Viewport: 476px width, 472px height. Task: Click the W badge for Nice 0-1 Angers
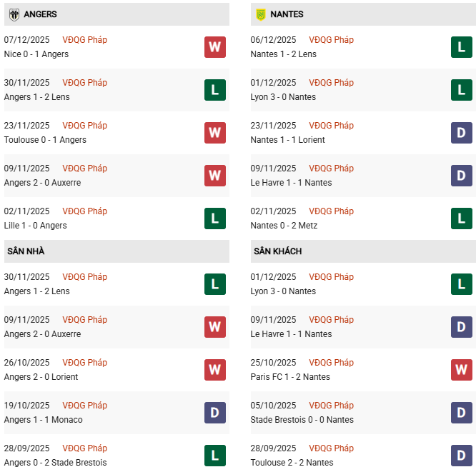click(214, 47)
